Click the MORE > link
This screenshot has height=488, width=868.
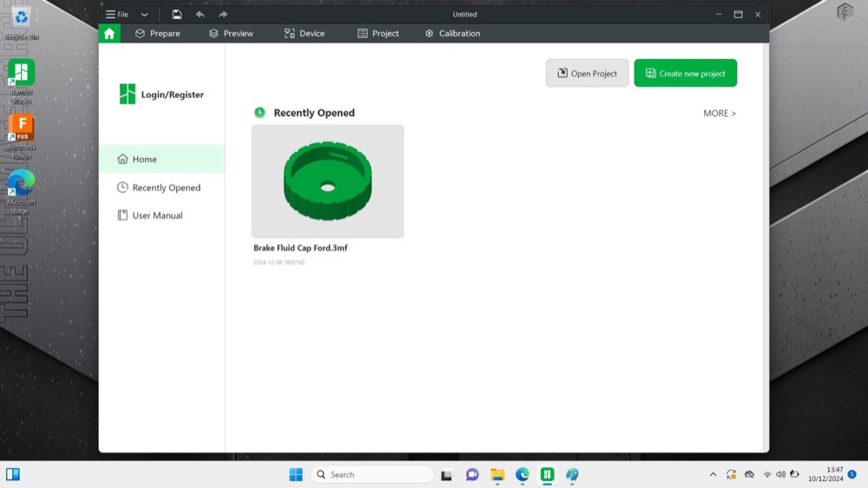point(719,113)
